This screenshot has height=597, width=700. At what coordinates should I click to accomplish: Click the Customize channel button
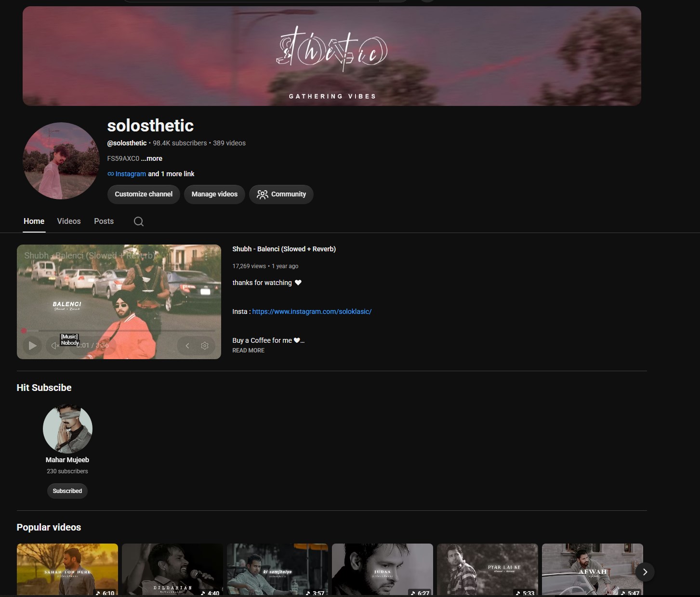[x=144, y=194]
